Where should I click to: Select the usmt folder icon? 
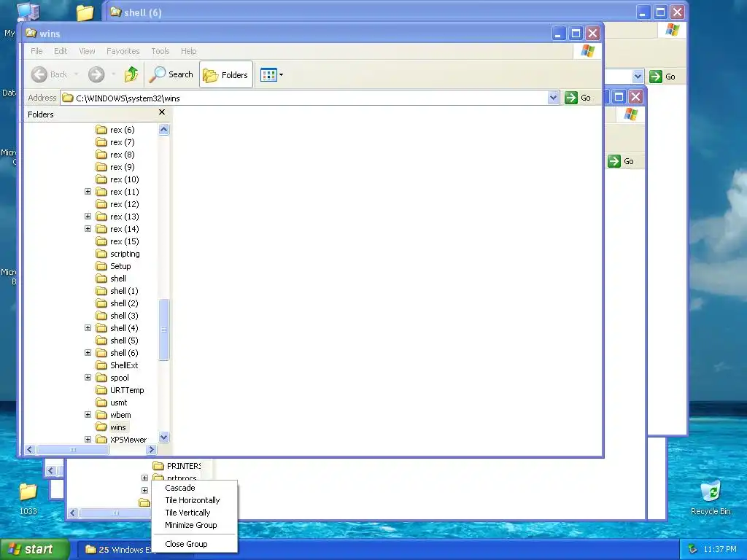tap(101, 402)
